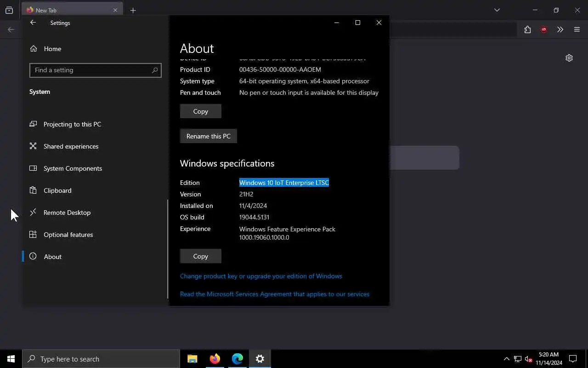Click Rename this PC button

point(209,136)
